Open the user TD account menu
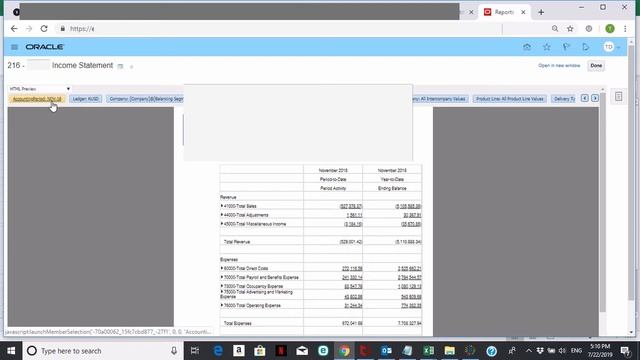Screen dimensions: 640x360 [611, 47]
